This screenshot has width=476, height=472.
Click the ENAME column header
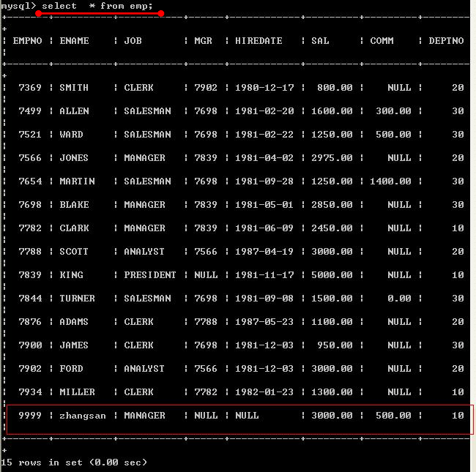click(x=74, y=41)
